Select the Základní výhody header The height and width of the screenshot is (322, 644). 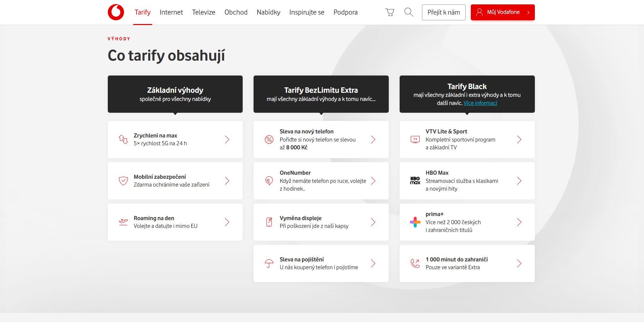(175, 94)
